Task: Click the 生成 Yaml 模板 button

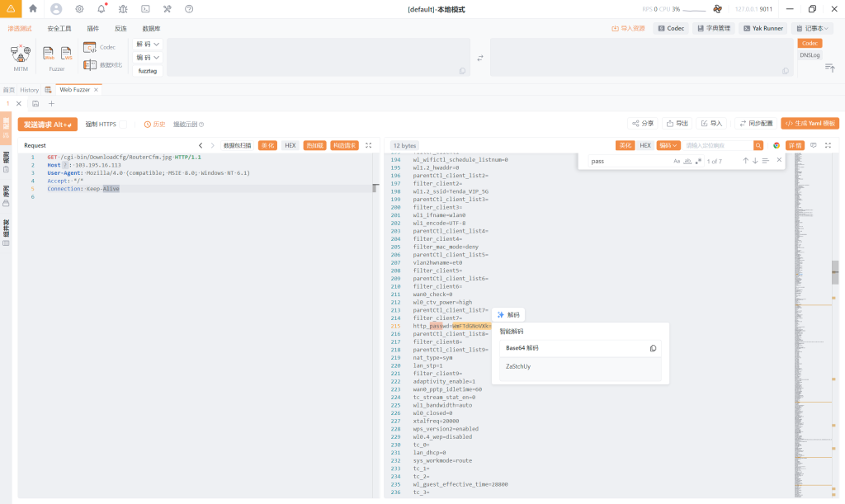Action: [x=810, y=124]
